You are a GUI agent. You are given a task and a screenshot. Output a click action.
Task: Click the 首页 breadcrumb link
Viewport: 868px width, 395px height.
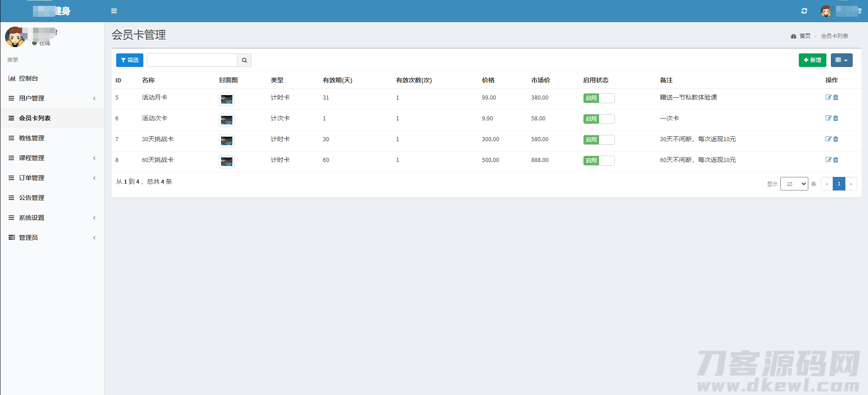coord(805,36)
